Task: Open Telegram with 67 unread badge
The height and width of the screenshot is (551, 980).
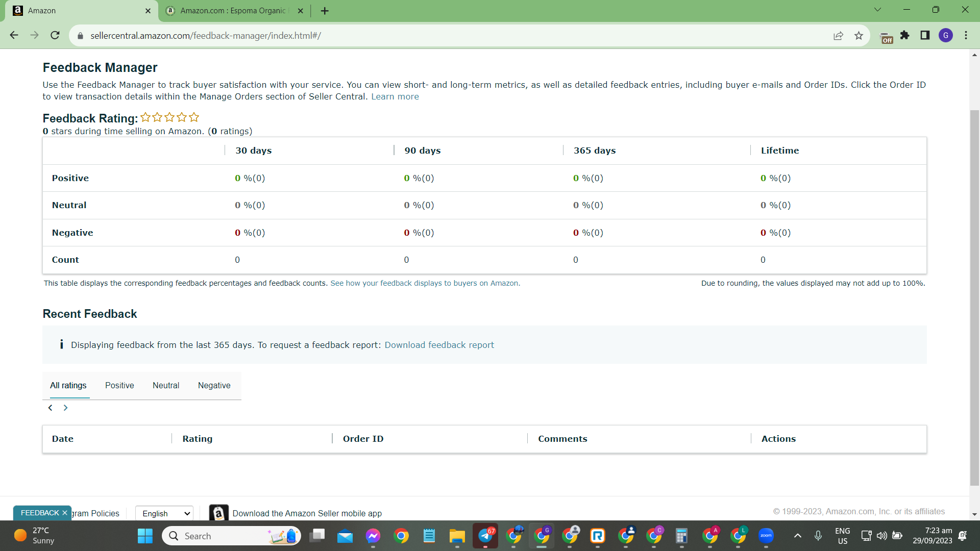Action: (485, 536)
